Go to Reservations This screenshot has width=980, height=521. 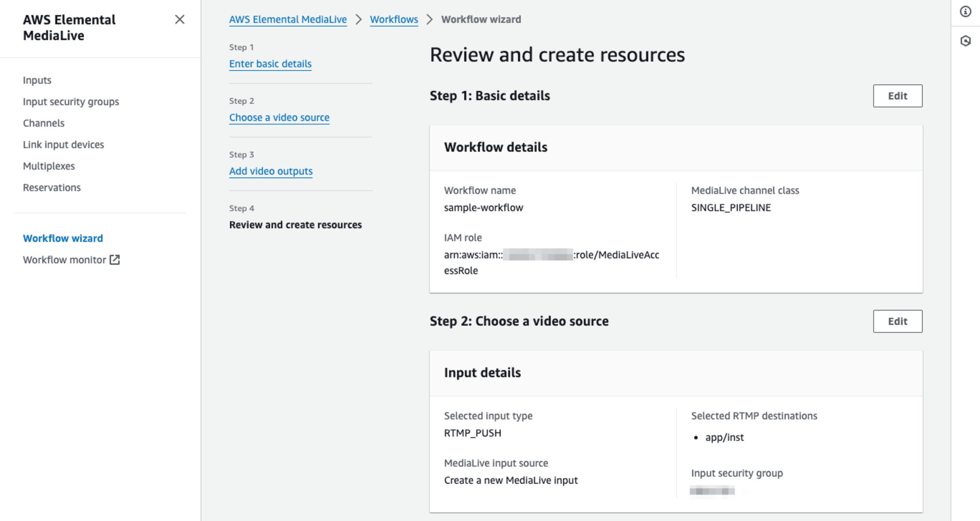[52, 188]
